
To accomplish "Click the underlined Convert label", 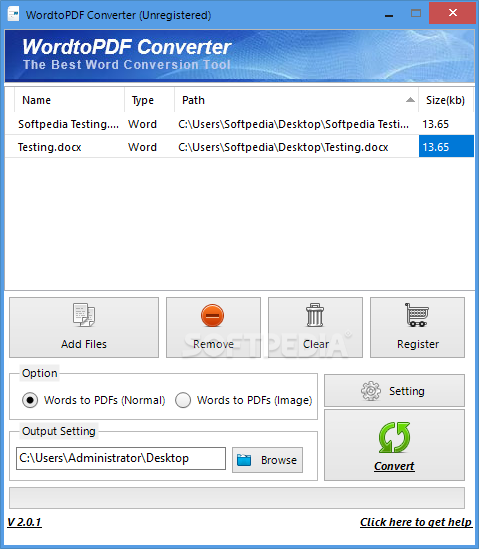I will 394,466.
